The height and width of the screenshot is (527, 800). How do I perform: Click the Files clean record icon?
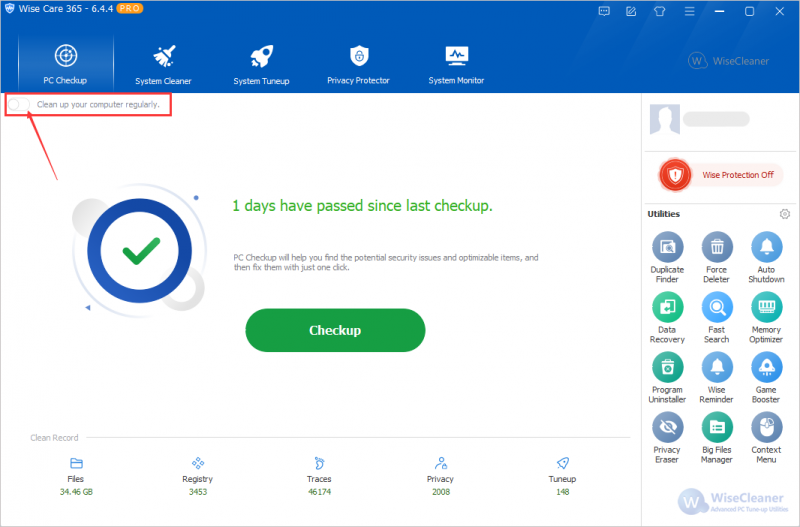pos(76,463)
